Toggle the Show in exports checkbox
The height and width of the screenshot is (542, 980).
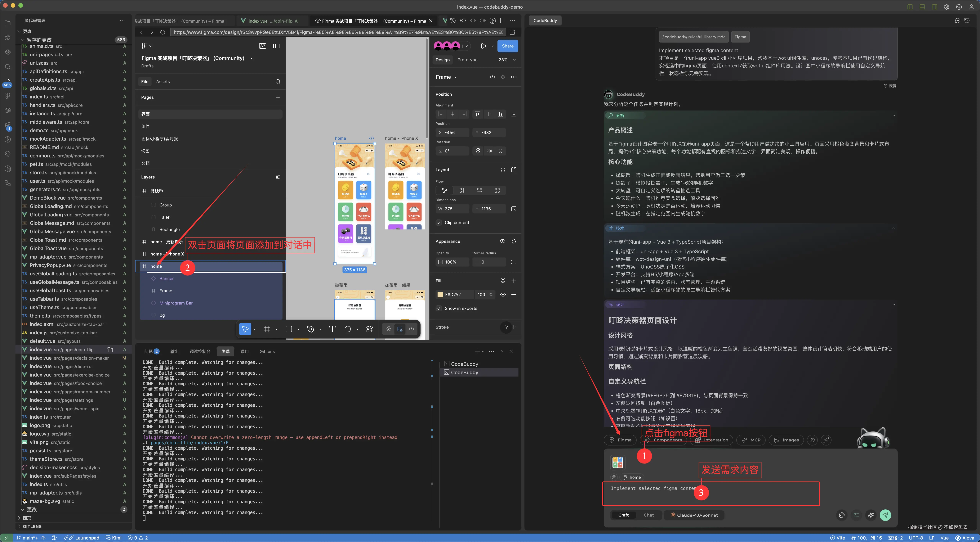[x=439, y=308]
